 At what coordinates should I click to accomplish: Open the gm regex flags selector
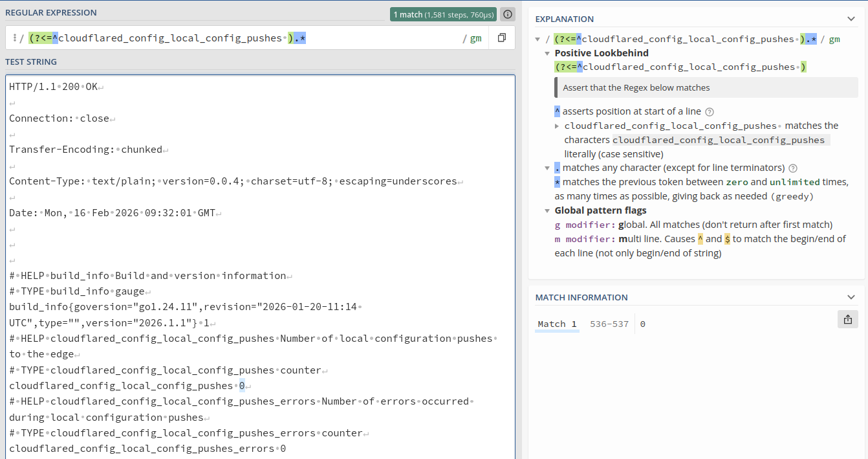click(475, 38)
